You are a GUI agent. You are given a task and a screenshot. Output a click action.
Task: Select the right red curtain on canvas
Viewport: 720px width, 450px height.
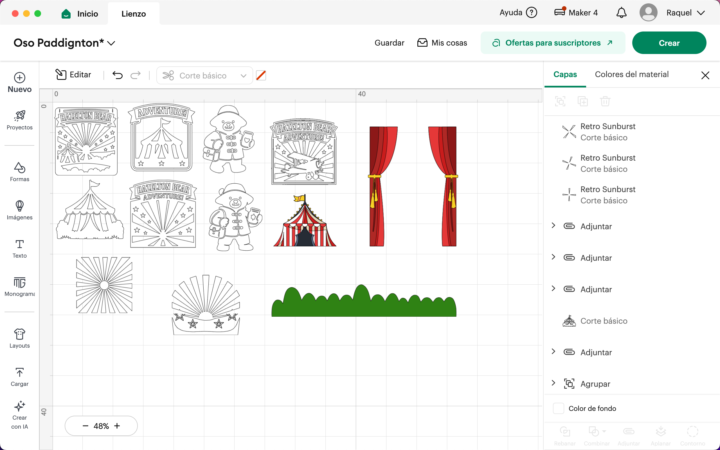click(443, 186)
